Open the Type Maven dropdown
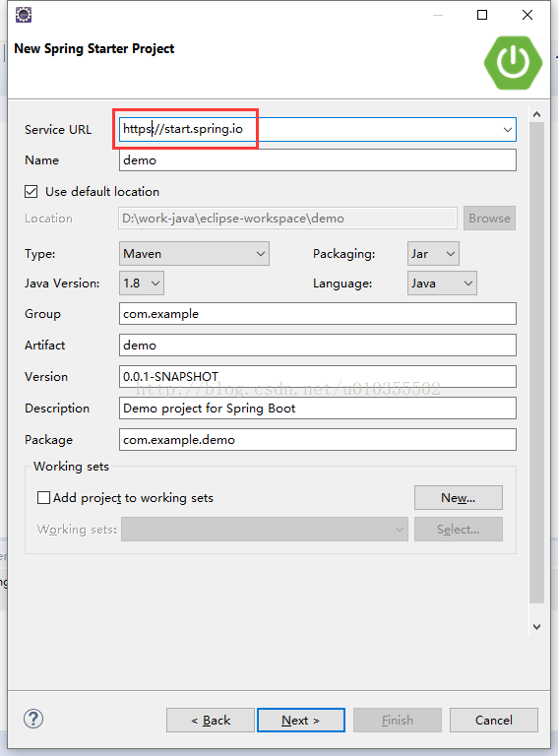This screenshot has width=558, height=756. (x=194, y=254)
